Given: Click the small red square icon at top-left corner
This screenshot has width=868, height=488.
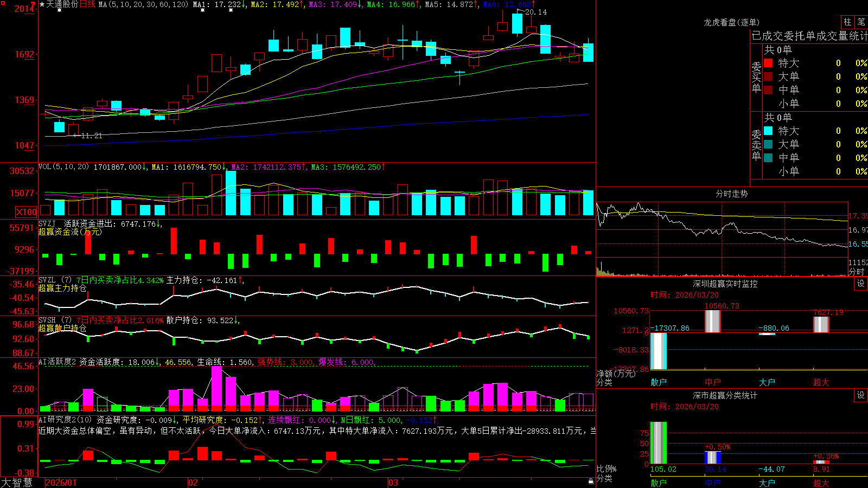Looking at the screenshot, I should click(2, 2).
